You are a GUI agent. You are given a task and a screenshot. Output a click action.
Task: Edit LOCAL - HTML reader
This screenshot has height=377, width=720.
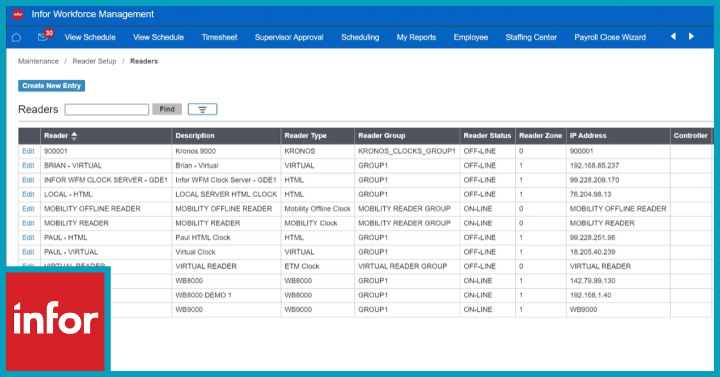[x=28, y=194]
